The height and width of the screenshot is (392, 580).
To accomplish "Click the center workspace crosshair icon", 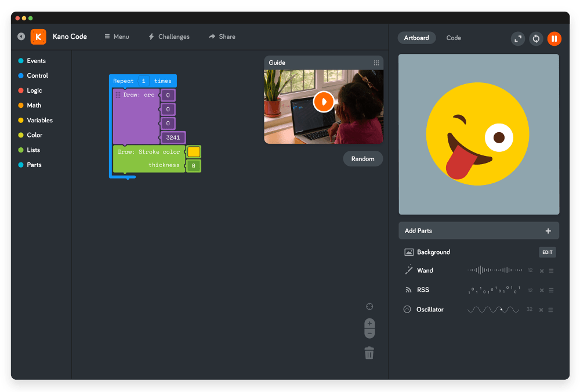I will pos(369,307).
